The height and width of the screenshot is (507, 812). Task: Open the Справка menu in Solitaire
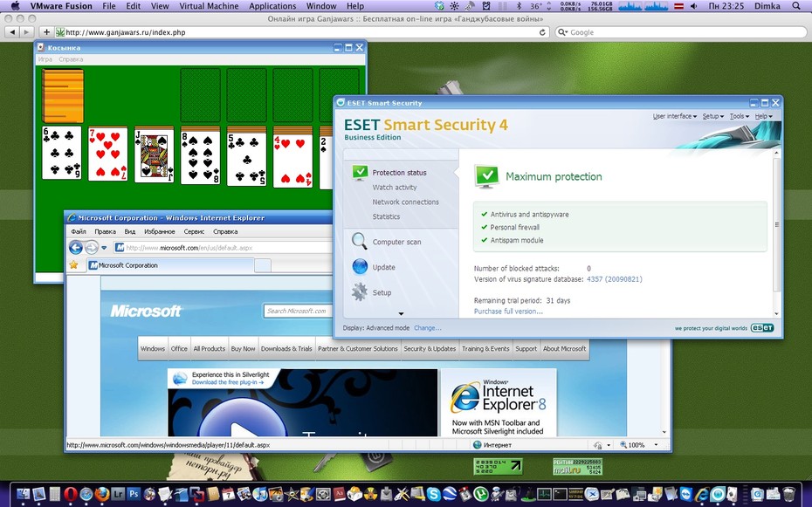(x=71, y=59)
